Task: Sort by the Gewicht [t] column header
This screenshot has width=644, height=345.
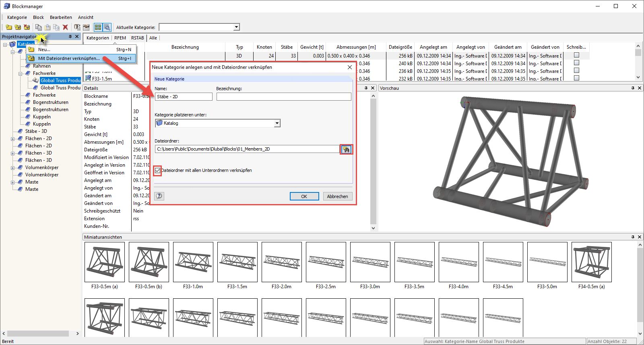Action: (x=312, y=47)
